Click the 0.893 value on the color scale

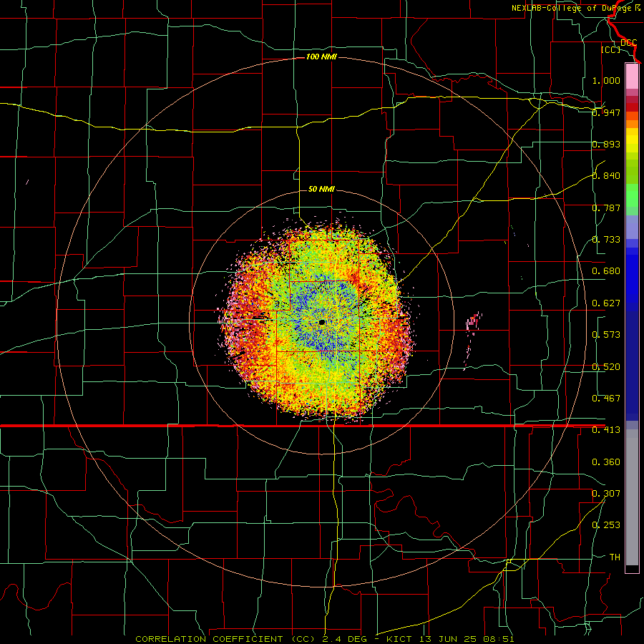606,144
